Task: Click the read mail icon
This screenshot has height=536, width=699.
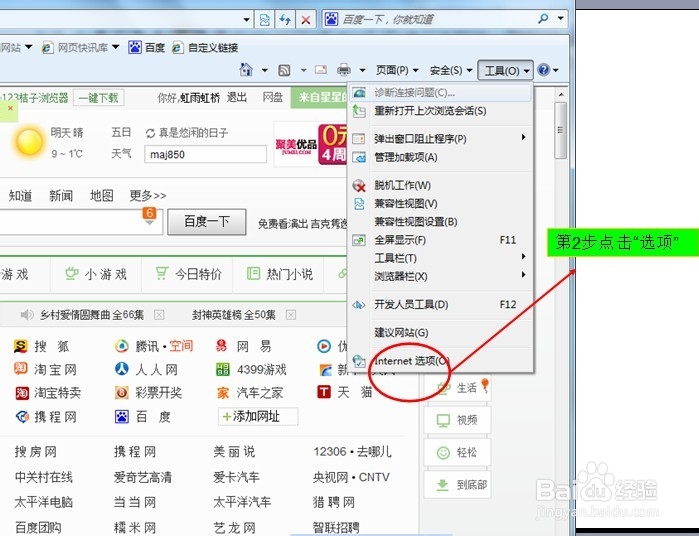Action: [321, 70]
